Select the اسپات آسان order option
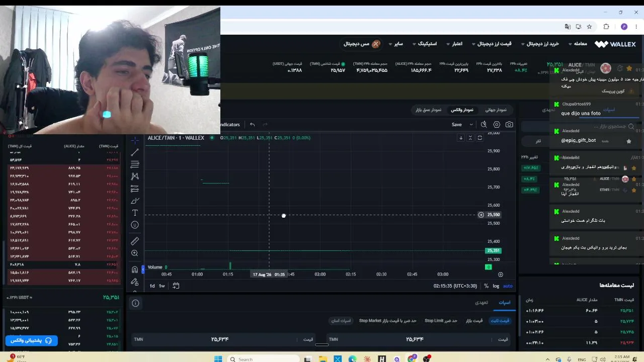 (x=341, y=321)
